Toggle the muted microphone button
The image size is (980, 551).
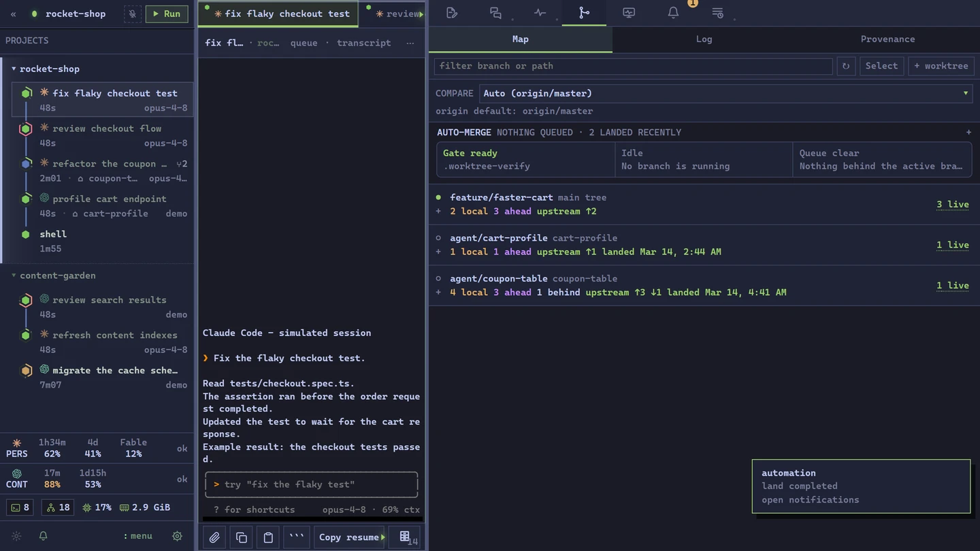pyautogui.click(x=133, y=14)
